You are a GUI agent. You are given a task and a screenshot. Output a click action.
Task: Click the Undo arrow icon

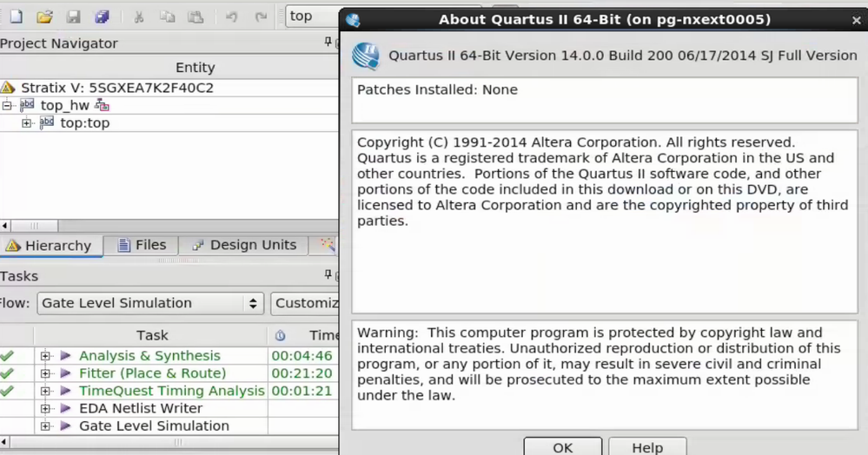tap(232, 16)
